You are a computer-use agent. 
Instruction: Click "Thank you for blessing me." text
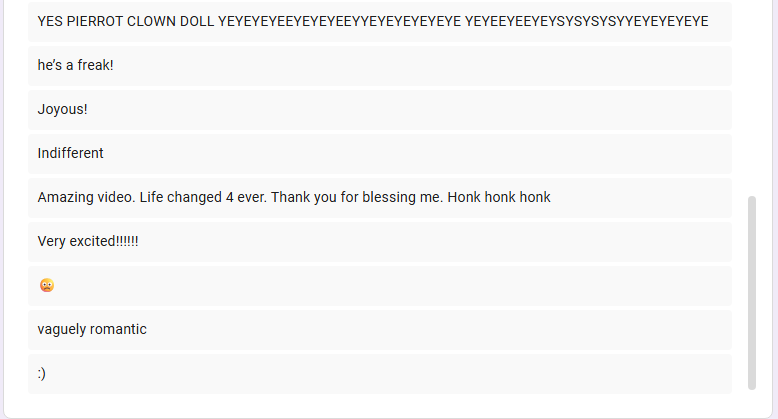357,197
